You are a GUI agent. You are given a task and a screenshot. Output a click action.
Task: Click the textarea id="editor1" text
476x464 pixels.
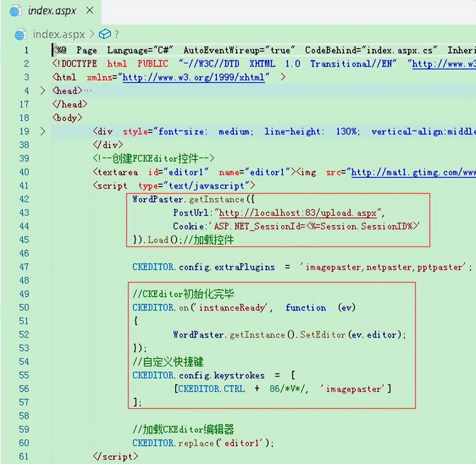(151, 172)
